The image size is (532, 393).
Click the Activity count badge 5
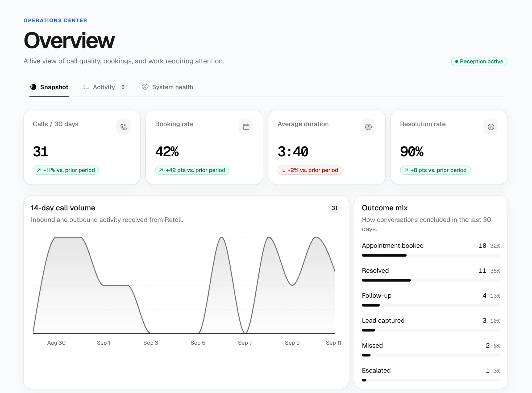pyautogui.click(x=123, y=87)
